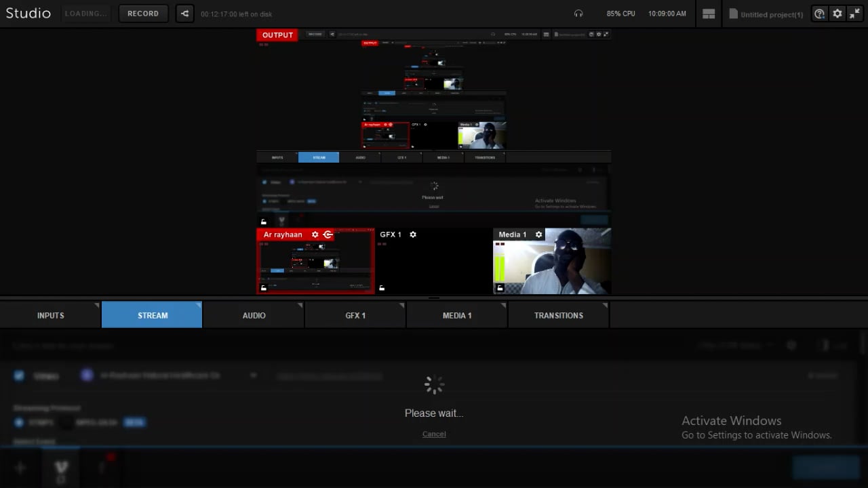The width and height of the screenshot is (868, 488).
Task: Toggle the lock icon on the Output window
Action: point(264,222)
